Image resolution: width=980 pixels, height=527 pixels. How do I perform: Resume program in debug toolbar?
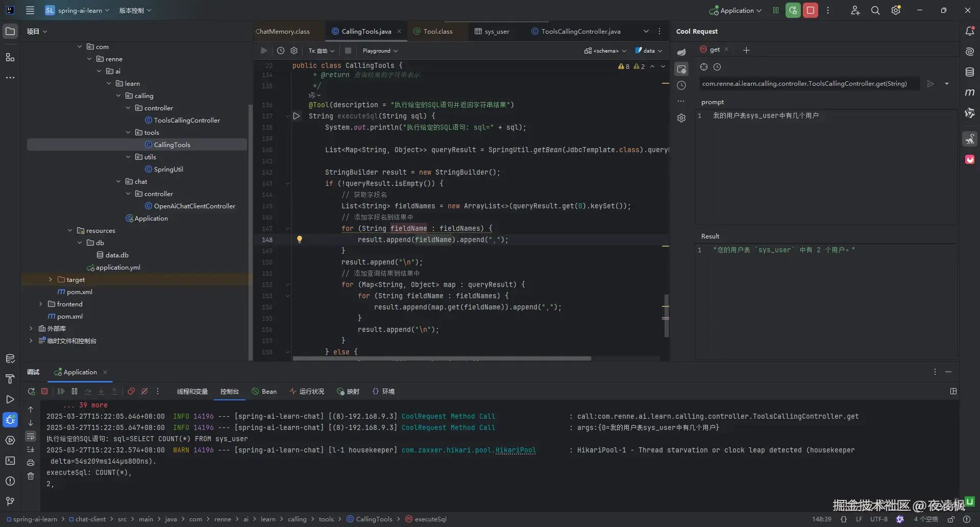pos(61,391)
